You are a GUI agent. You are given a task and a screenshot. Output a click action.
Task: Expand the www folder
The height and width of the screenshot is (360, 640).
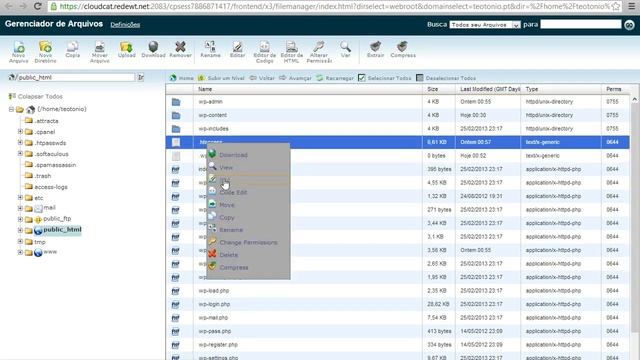pos(20,252)
